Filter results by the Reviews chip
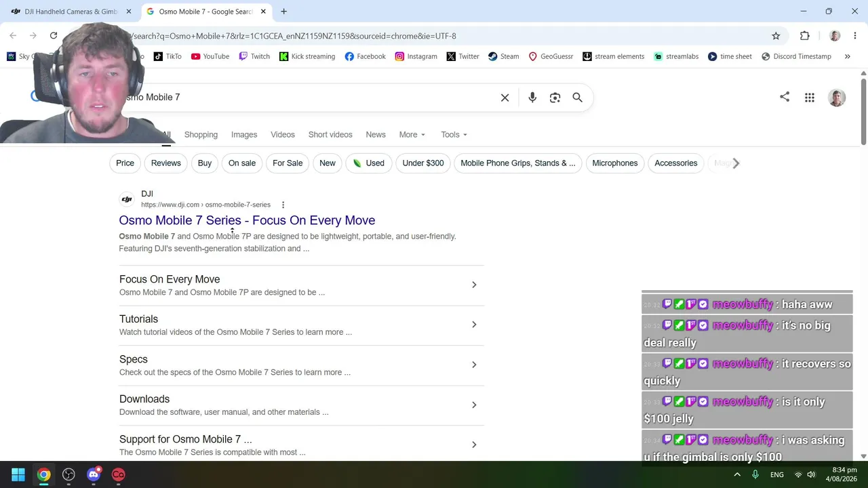868x488 pixels. click(166, 163)
